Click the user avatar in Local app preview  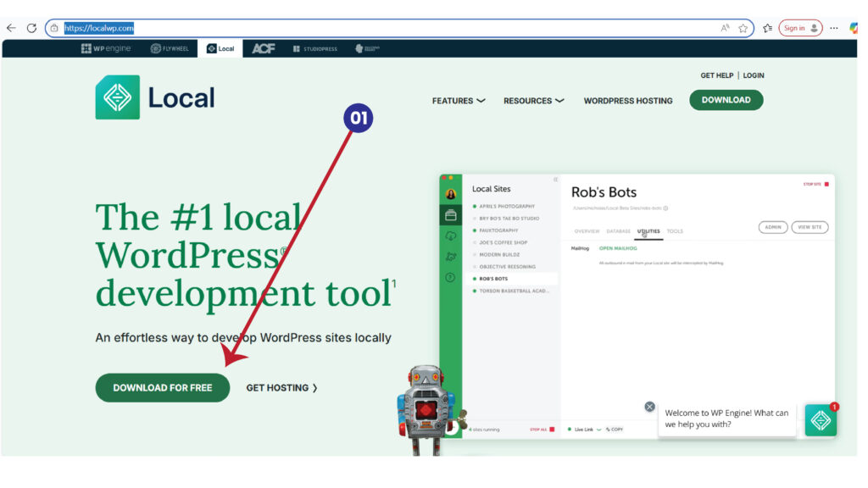click(x=451, y=194)
